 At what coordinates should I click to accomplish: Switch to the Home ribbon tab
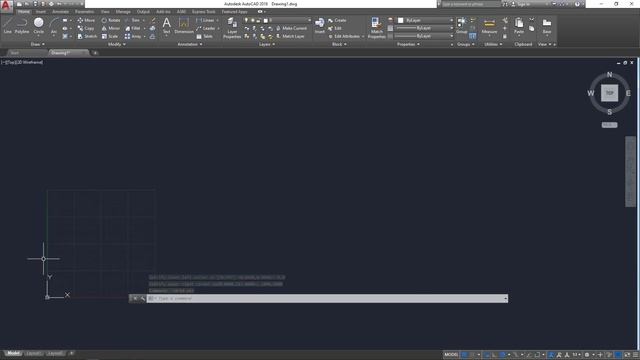tap(24, 11)
